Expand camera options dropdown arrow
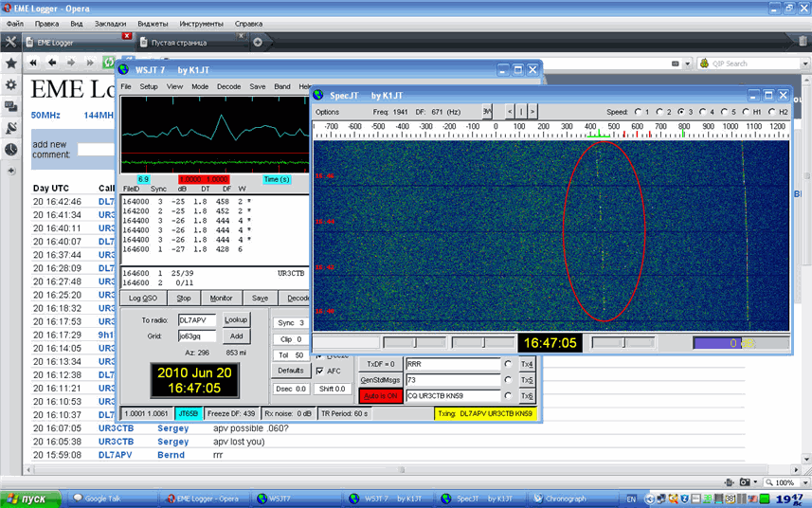Viewport: 812px width, 508px height. coord(755,482)
